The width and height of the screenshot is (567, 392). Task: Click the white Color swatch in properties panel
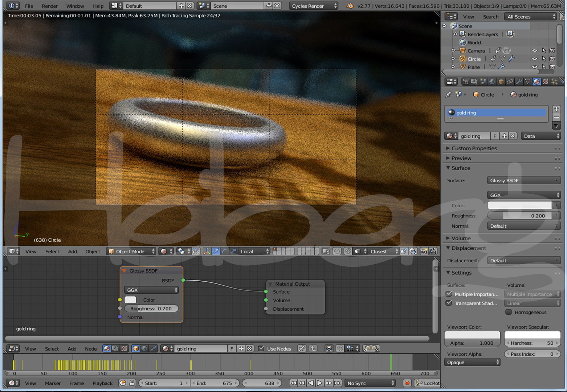click(519, 205)
